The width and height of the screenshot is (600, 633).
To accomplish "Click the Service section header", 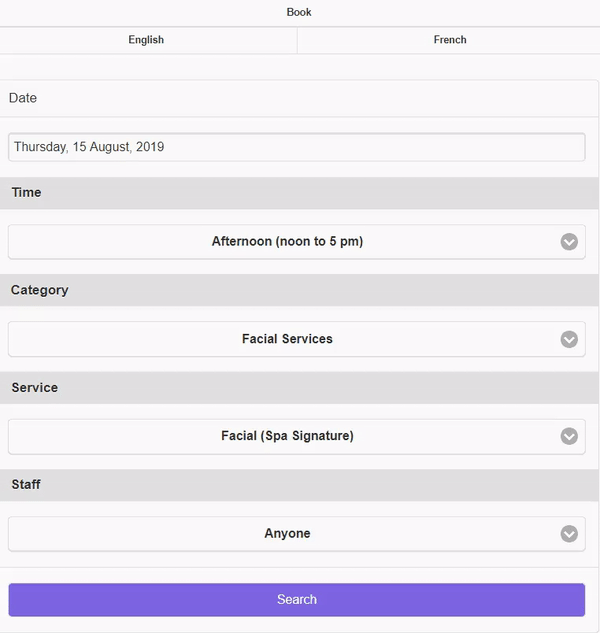I will 299,388.
